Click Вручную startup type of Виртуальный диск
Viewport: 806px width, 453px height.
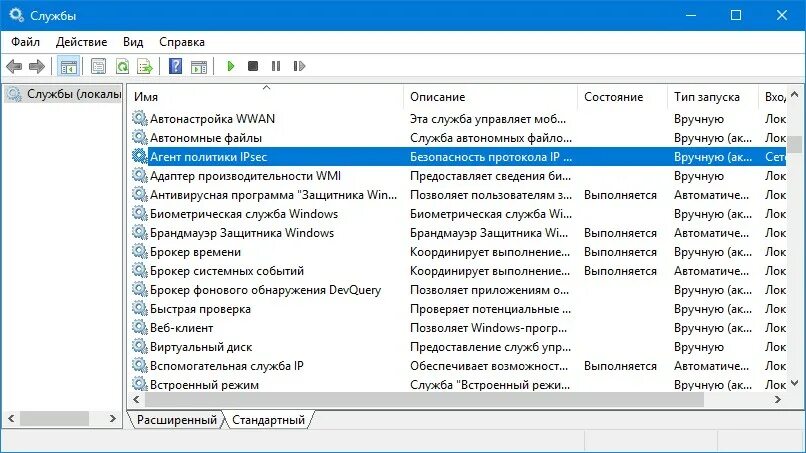[699, 347]
